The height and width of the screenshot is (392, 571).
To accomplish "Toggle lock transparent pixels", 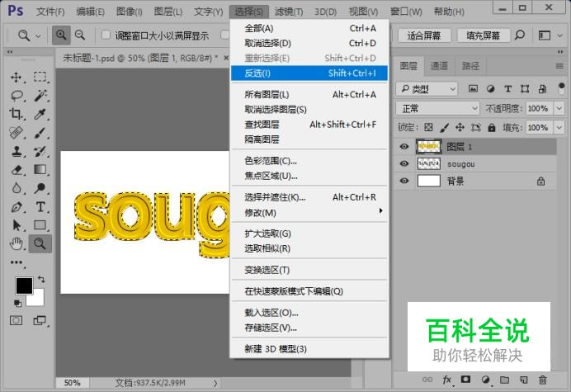I will point(428,127).
